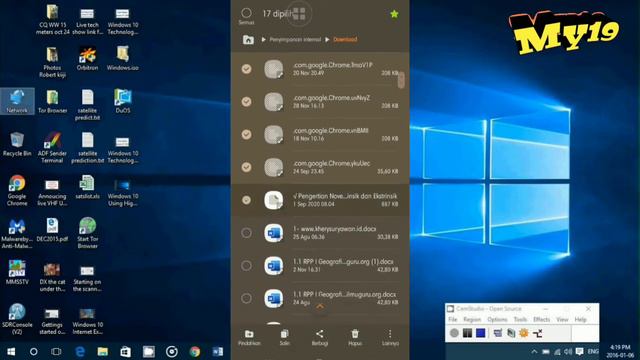The height and width of the screenshot is (360, 640).
Task: Uncheck the com.google.Chrome.lmoV1P file
Action: (x=246, y=69)
